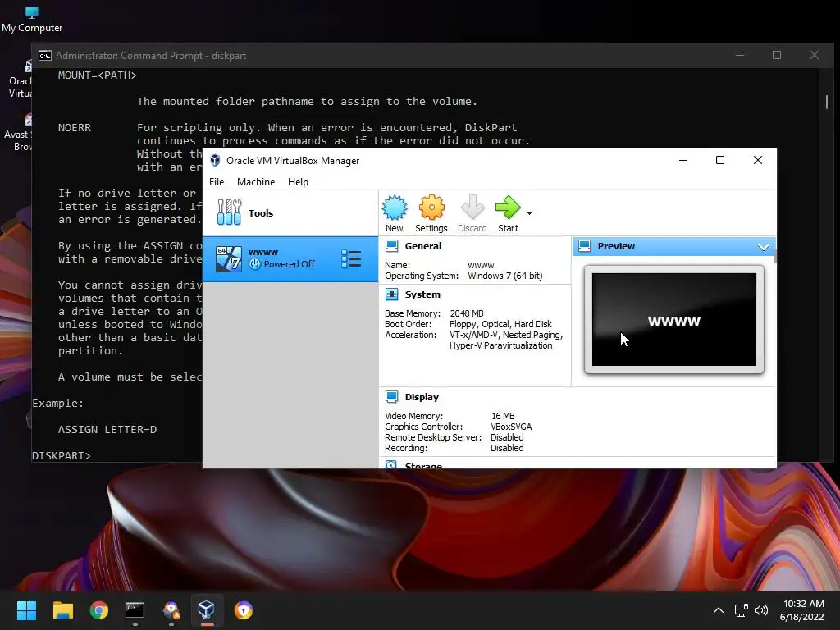
Task: Click the DISKPART> prompt in Command Prompt
Action: 61,455
